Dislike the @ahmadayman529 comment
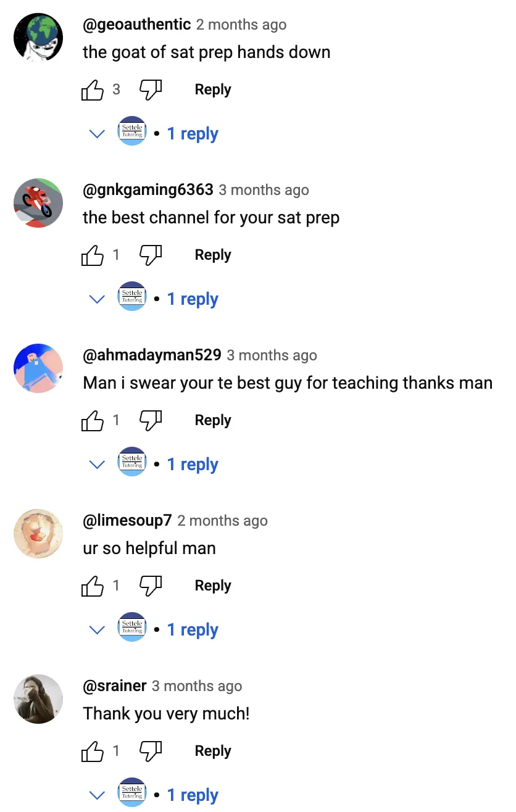 click(x=151, y=421)
